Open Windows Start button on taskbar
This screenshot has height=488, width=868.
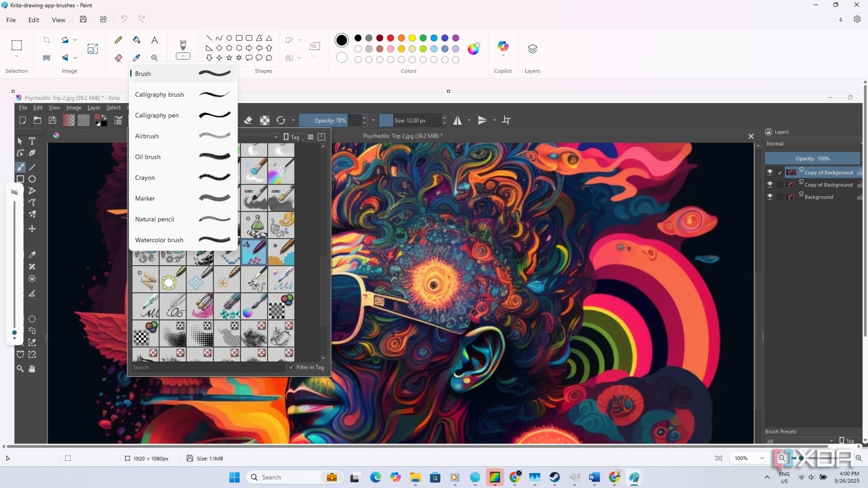(x=234, y=477)
